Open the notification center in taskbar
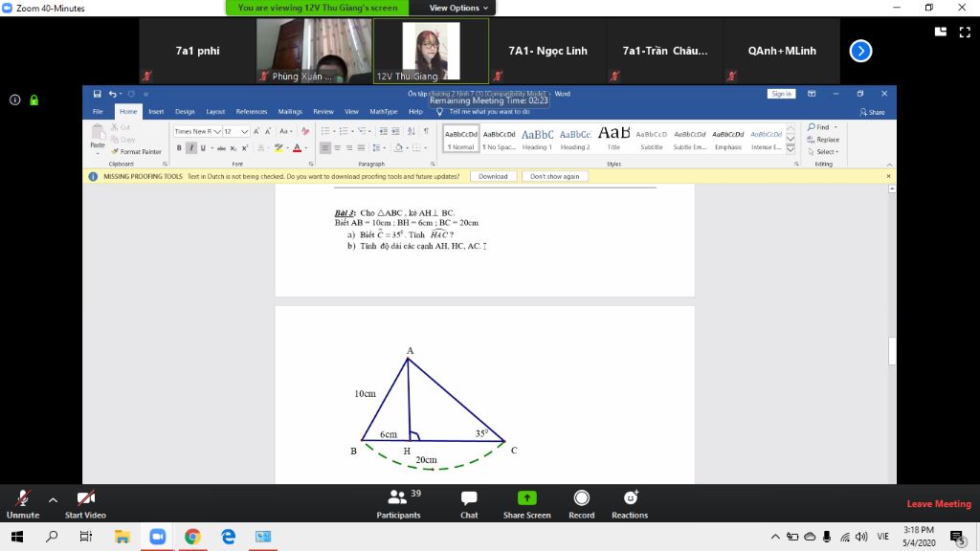Image resolution: width=980 pixels, height=551 pixels. coord(957,537)
